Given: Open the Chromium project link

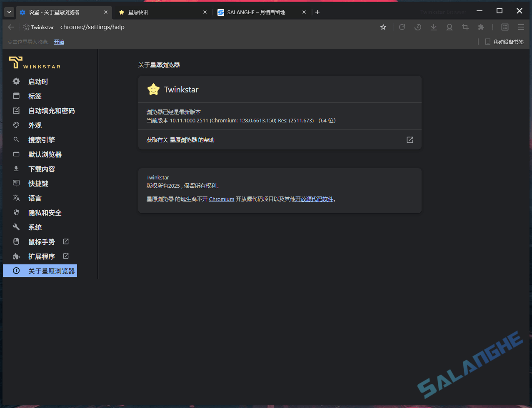Looking at the screenshot, I should tap(221, 199).
